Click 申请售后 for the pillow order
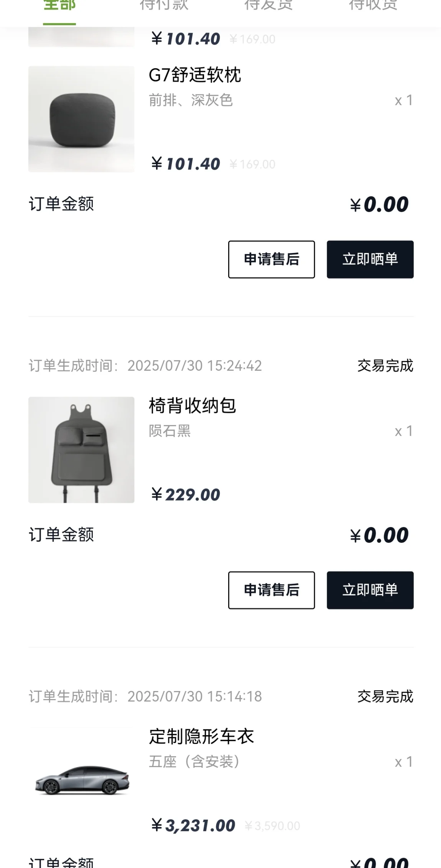The image size is (441, 868). click(x=272, y=260)
